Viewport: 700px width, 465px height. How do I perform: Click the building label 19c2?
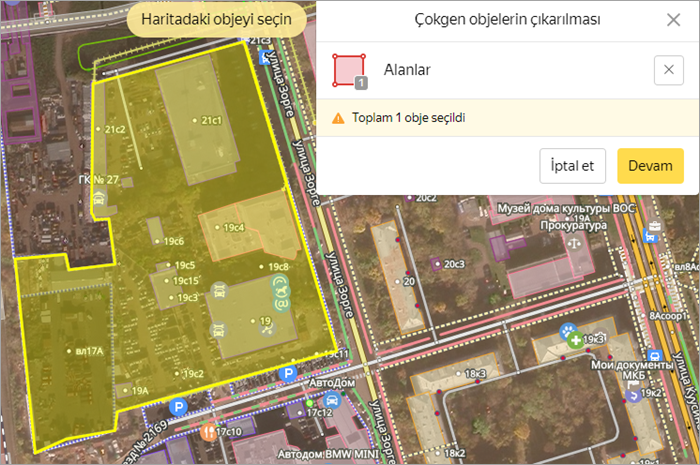click(193, 374)
